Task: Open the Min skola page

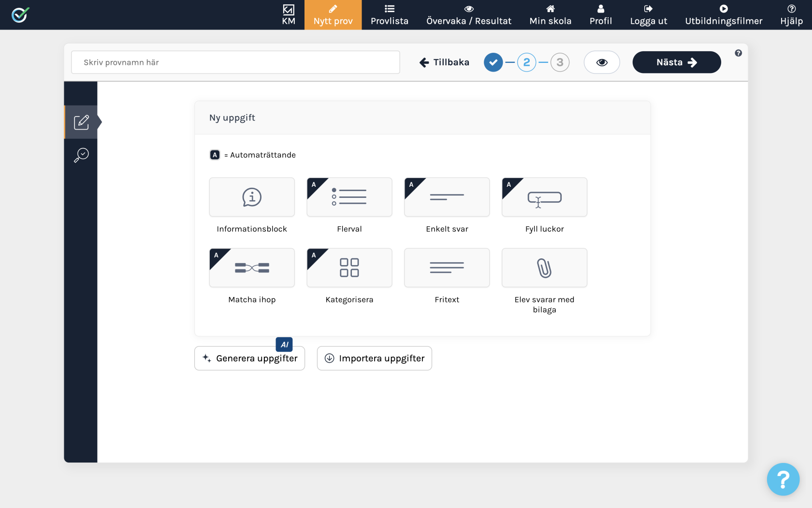Action: (x=551, y=15)
